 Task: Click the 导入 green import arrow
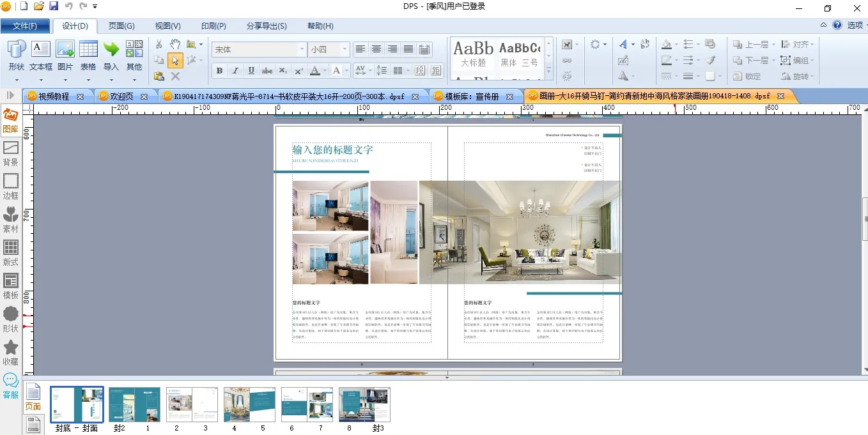[111, 56]
